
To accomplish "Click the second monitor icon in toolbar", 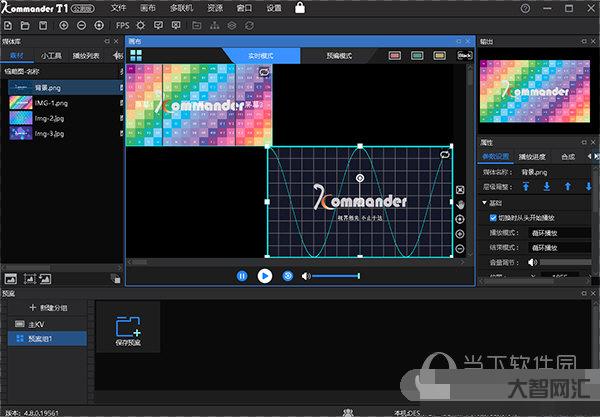I will [176, 26].
